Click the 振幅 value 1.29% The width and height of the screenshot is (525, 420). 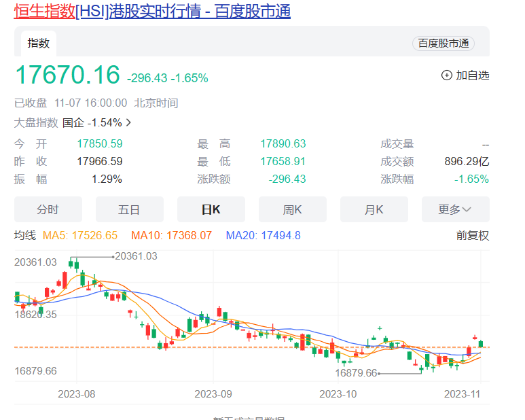[107, 179]
